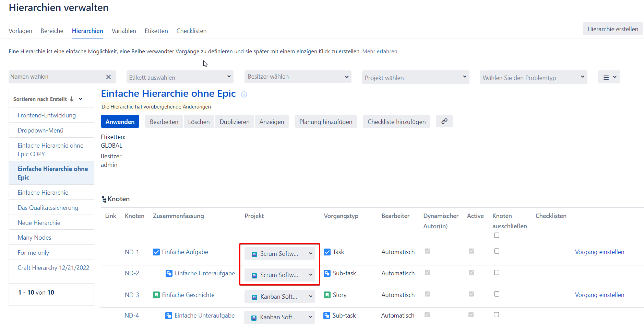Expand the Etikett auswählen dropdown
Viewport: 644px width, 332px height.
(180, 77)
